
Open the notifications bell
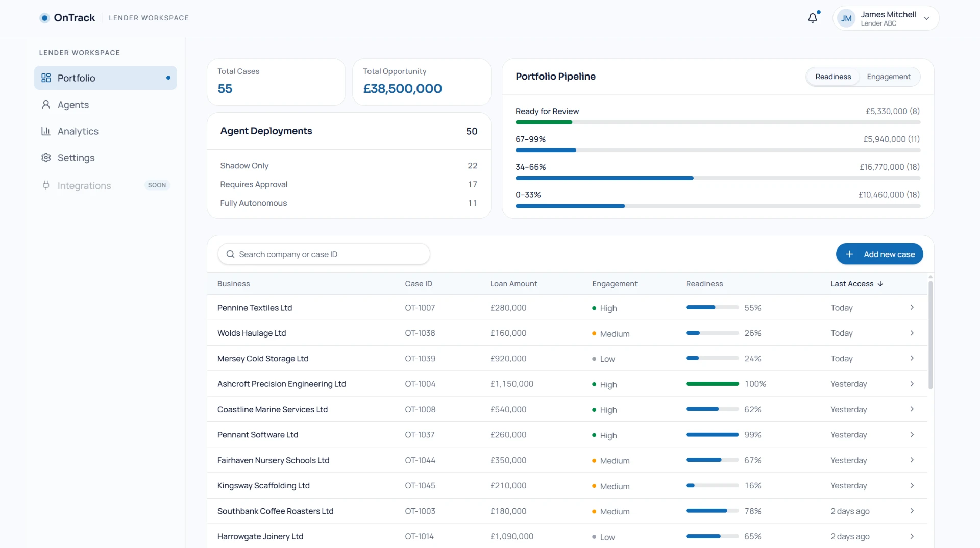point(813,18)
